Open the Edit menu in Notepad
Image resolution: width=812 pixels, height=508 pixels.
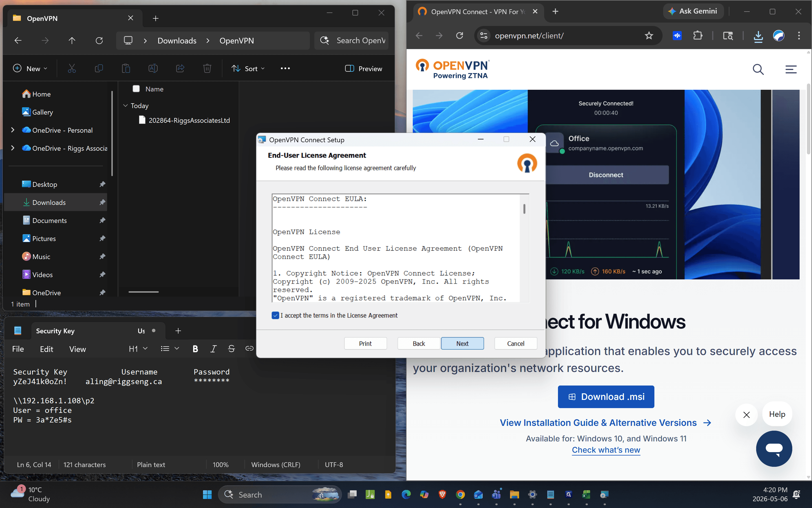[47, 349]
